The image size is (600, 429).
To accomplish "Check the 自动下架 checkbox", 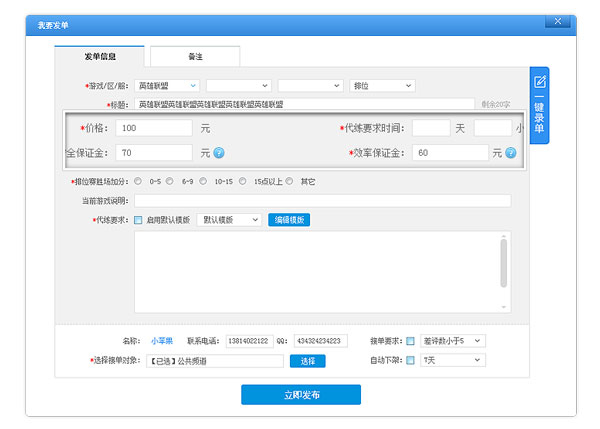I will 410,360.
